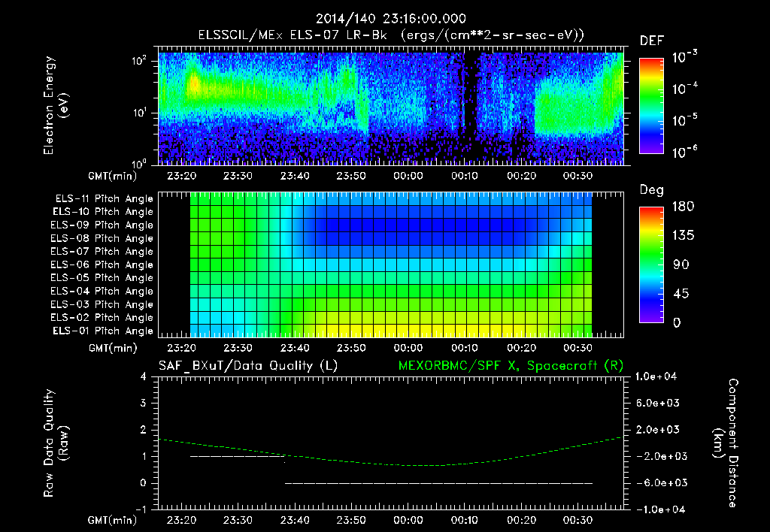The image size is (770, 532).
Task: Click the -2.0e+03 right axis value
Action: (x=660, y=456)
